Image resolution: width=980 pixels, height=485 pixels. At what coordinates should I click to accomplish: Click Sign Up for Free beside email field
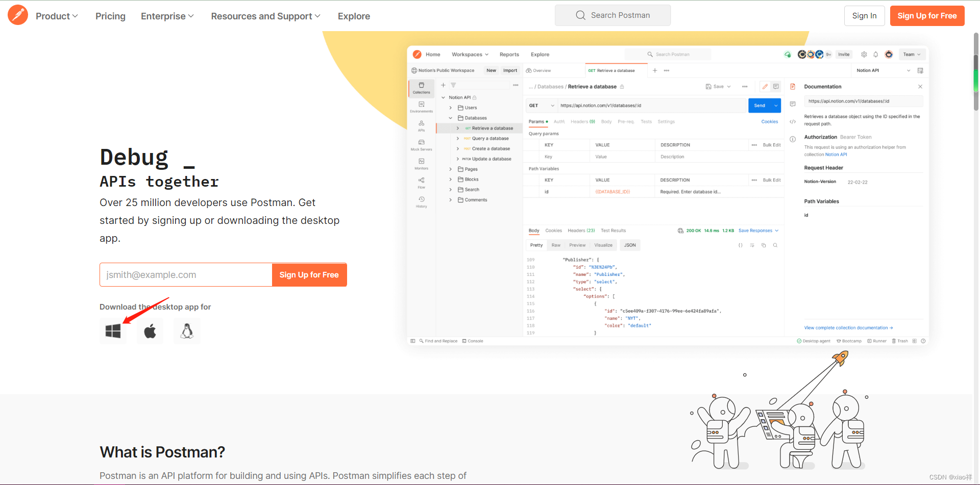click(x=309, y=275)
